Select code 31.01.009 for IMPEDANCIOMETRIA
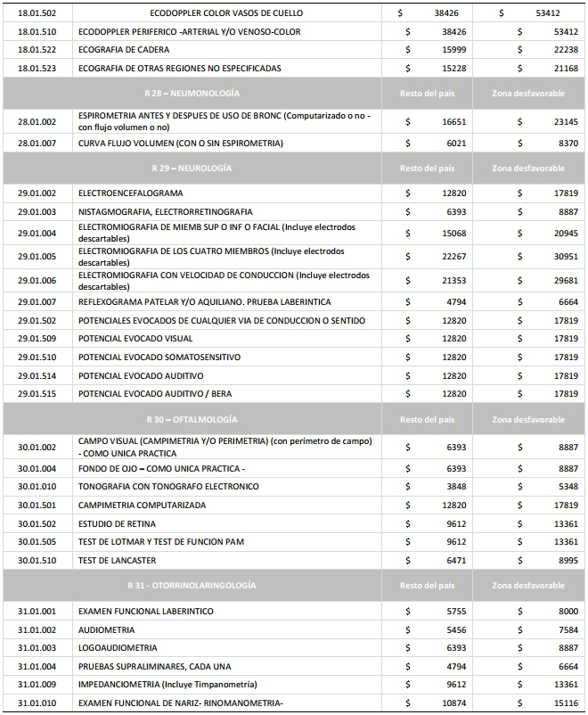Image resolution: width=588 pixels, height=715 pixels. pos(37,685)
